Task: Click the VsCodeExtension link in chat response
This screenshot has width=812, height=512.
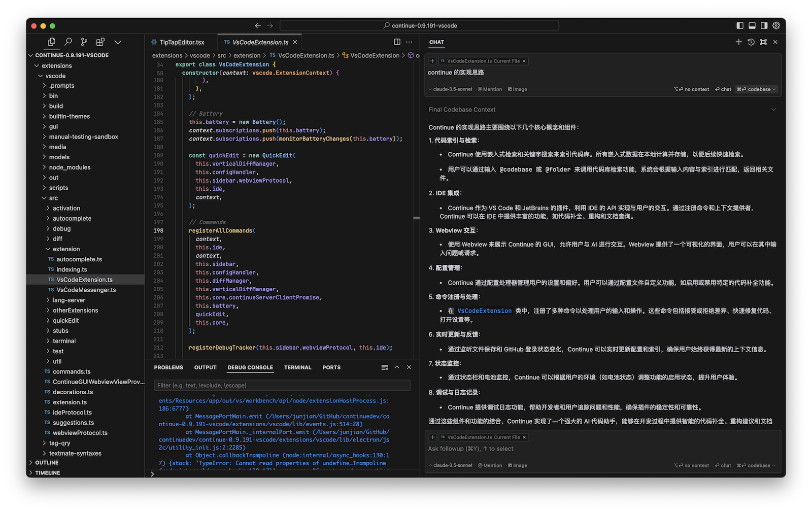Action: click(484, 311)
